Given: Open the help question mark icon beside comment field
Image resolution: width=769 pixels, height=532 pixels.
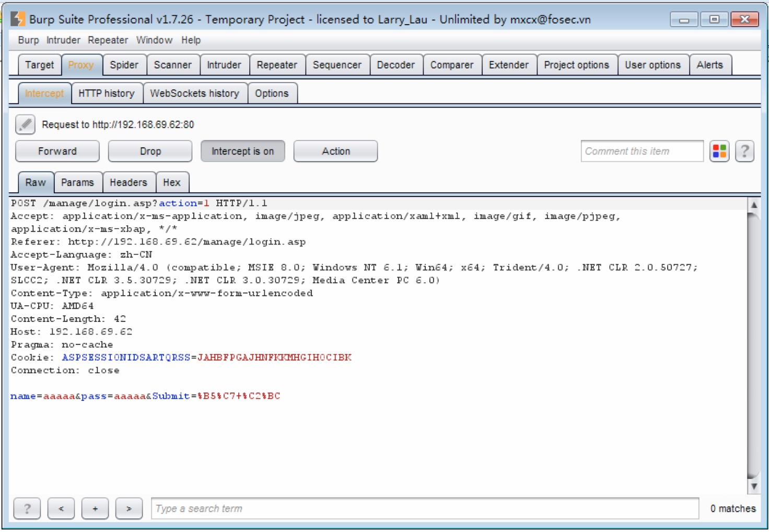Looking at the screenshot, I should [744, 151].
